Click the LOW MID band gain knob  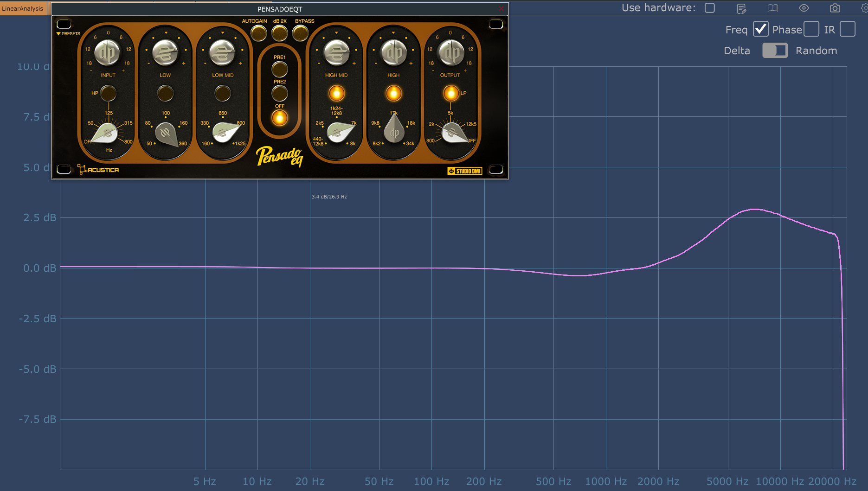(x=222, y=52)
